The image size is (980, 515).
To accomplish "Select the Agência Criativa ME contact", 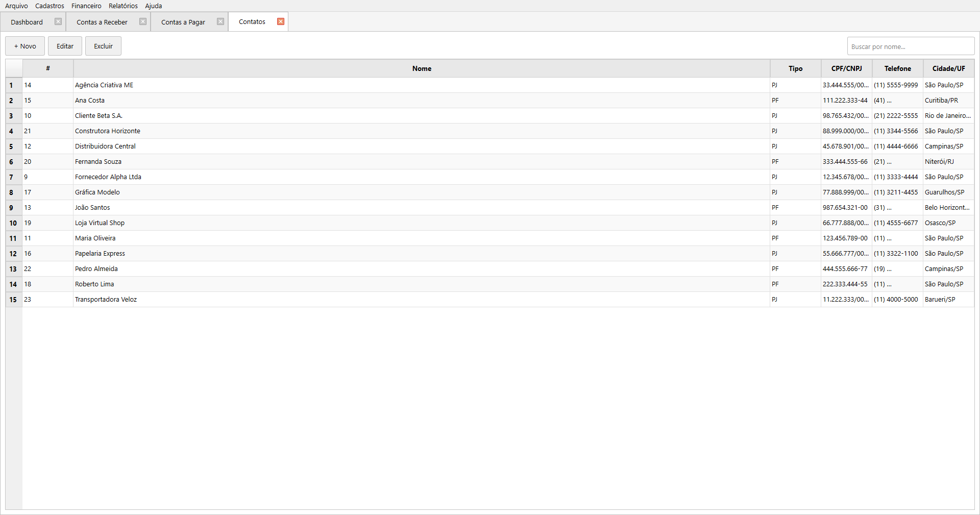I will [x=104, y=85].
